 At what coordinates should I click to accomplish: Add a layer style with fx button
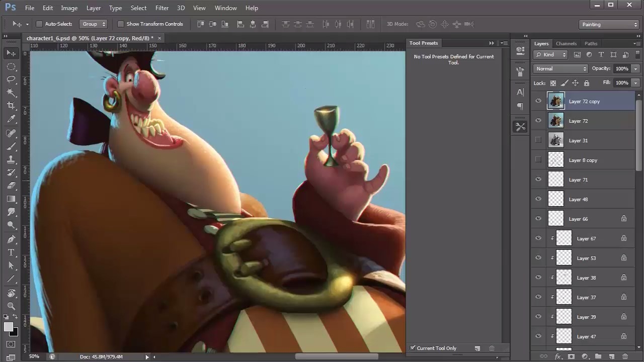557,356
